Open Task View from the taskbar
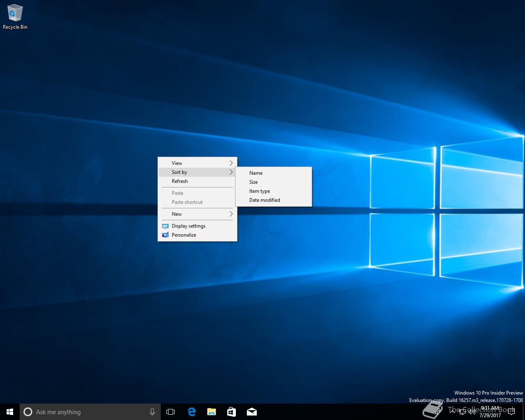The height and width of the screenshot is (420, 525). [171, 412]
